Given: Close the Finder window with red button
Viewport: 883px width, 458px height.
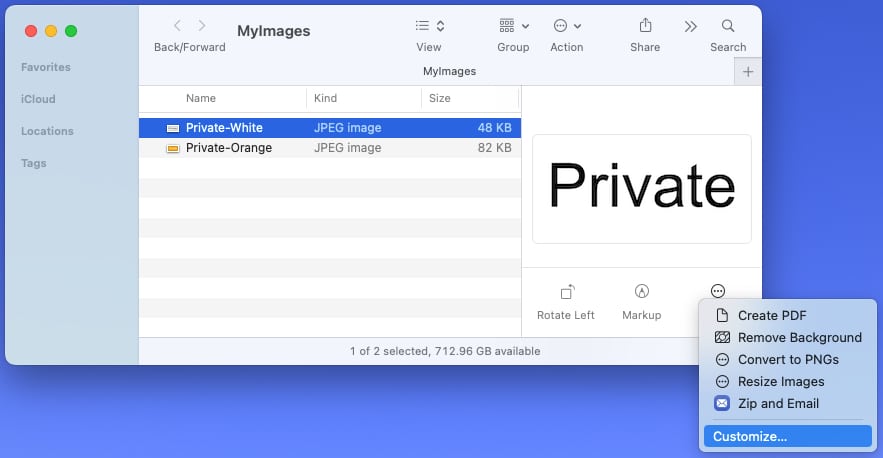Looking at the screenshot, I should pos(31,31).
